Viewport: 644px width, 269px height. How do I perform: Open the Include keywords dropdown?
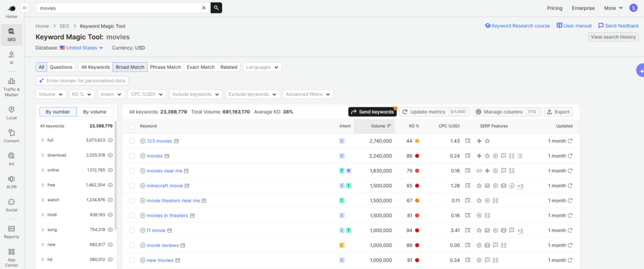(x=196, y=94)
